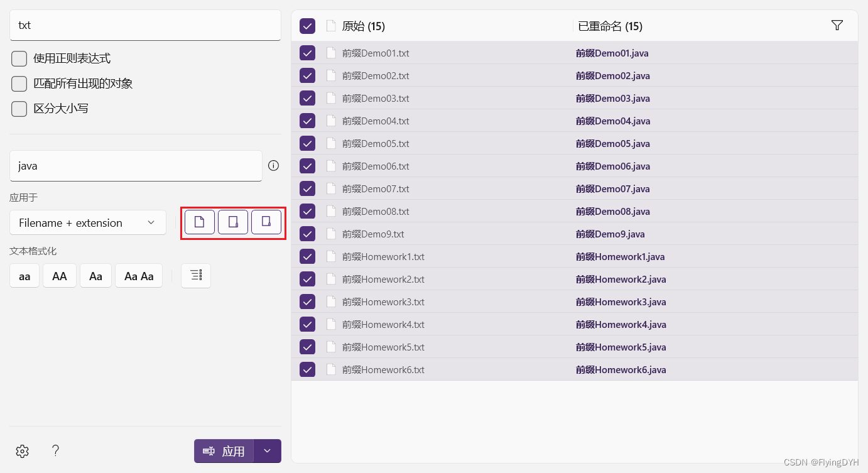Click the renamed entry 前缀Demo9.java
This screenshot has width=868, height=473.
pos(610,234)
